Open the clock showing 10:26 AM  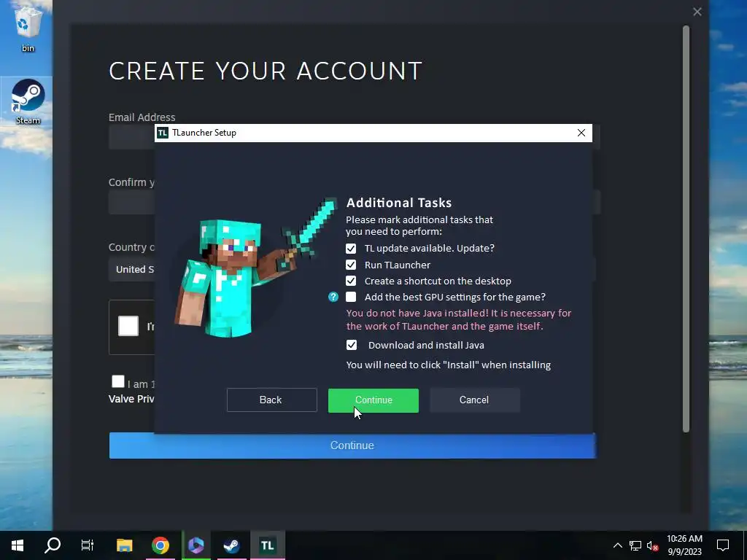pos(684,545)
